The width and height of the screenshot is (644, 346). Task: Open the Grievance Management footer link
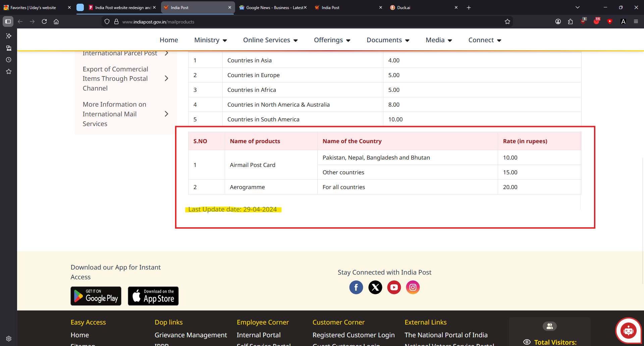point(191,335)
